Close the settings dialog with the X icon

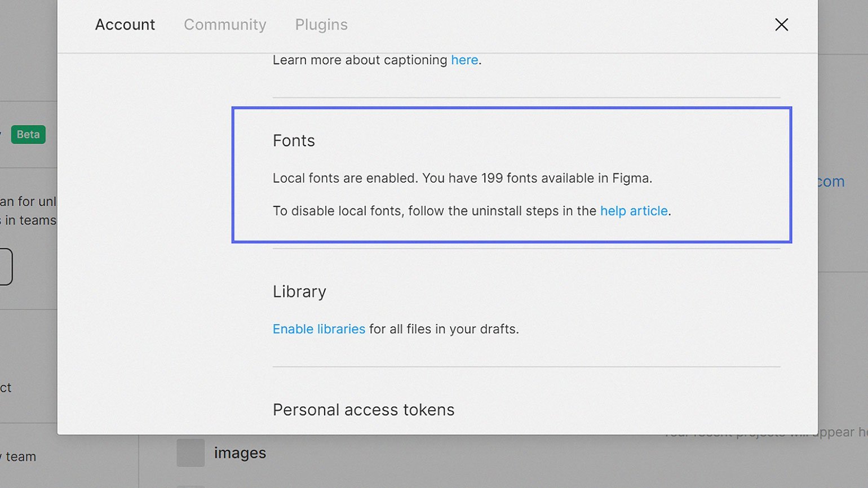click(x=781, y=25)
